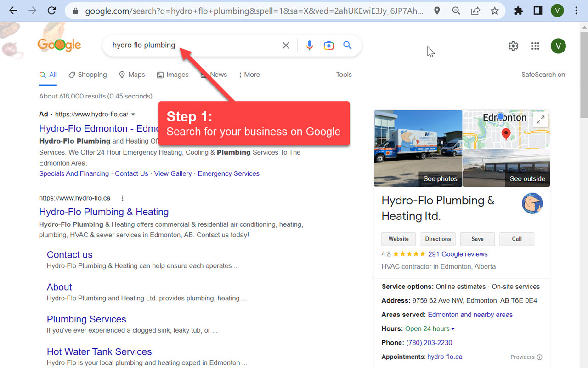The width and height of the screenshot is (588, 368).
Task: Open the three-dot menu on the Hydro-Flo result
Action: click(x=122, y=198)
